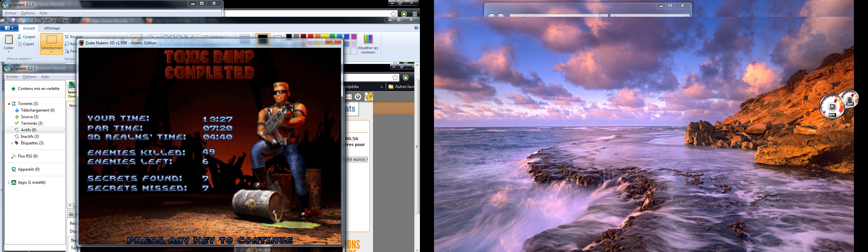The width and height of the screenshot is (868, 252).
Task: Collapse the Torrents tree node
Action: click(9, 104)
